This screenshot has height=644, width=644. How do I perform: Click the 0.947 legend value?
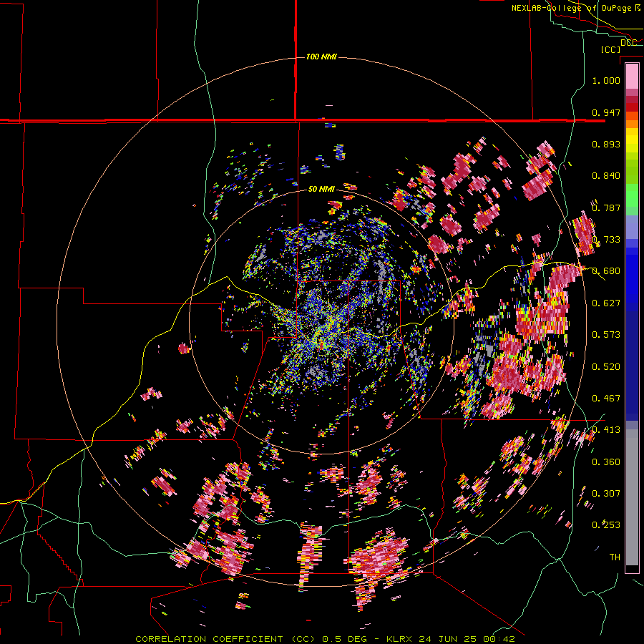(606, 112)
